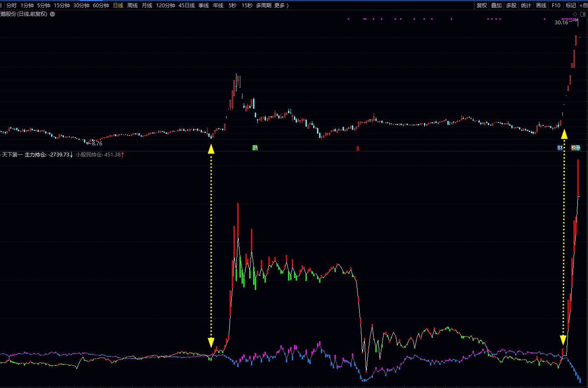Switch to 季线 quarterly chart
Screen dimensions: 588x388
(x=204, y=6)
